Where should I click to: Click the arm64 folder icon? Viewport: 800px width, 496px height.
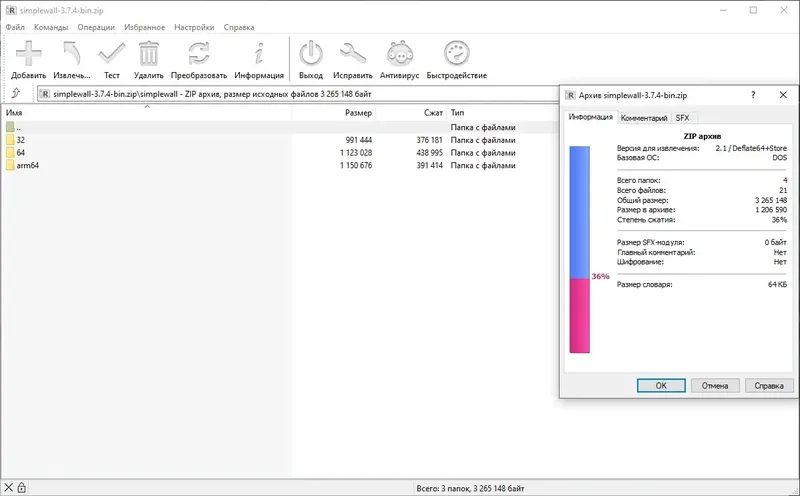[10, 165]
